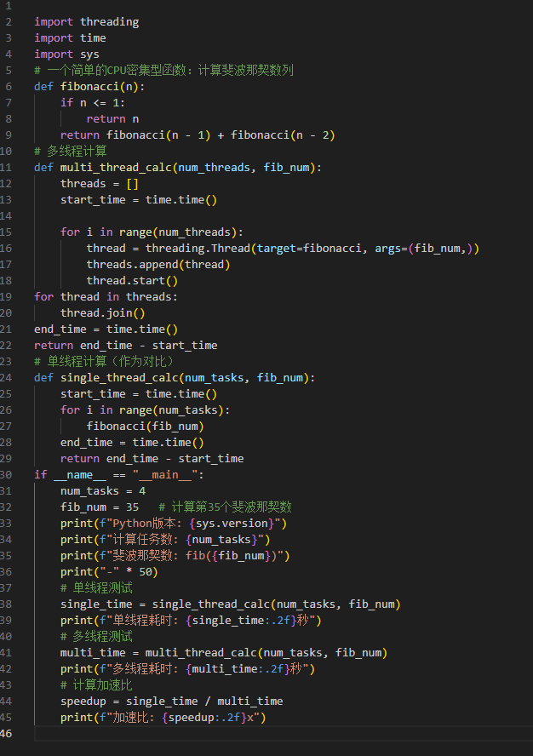This screenshot has width=533, height=756.
Task: Click the 'if __name__ == "__main__":' line
Action: [118, 474]
